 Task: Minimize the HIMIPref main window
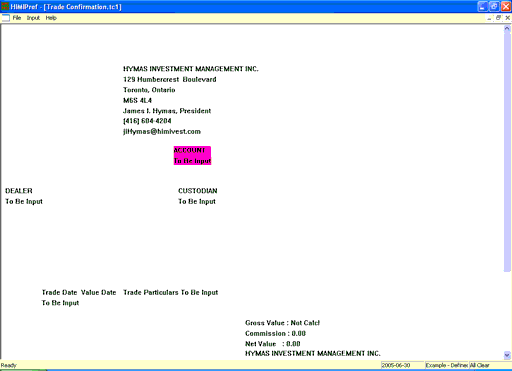tap(483, 6)
